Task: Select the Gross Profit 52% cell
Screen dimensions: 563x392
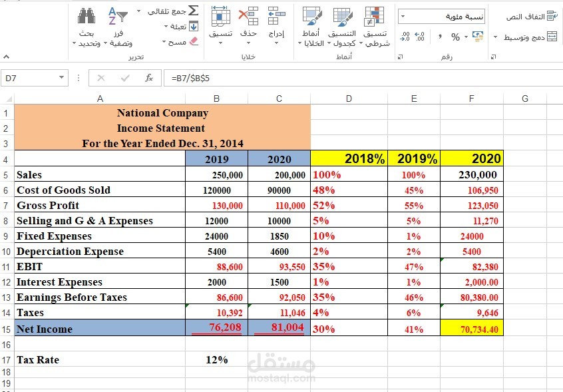Action: click(x=349, y=206)
